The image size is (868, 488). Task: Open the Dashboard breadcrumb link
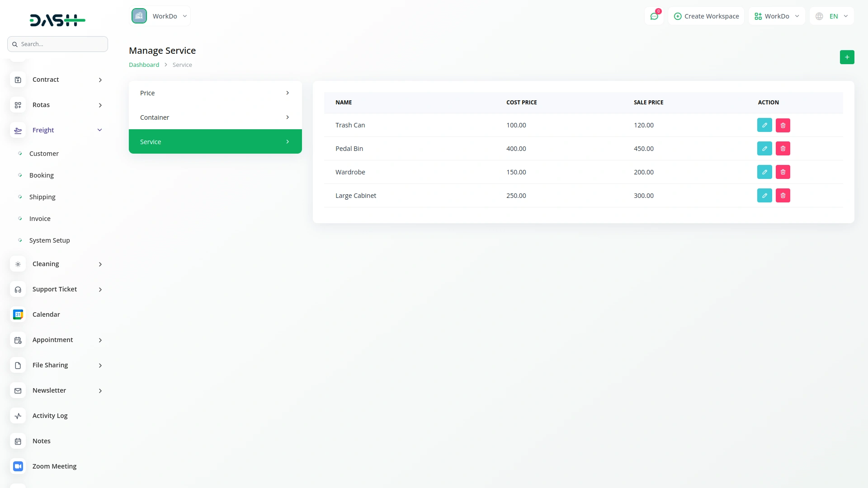pyautogui.click(x=144, y=65)
